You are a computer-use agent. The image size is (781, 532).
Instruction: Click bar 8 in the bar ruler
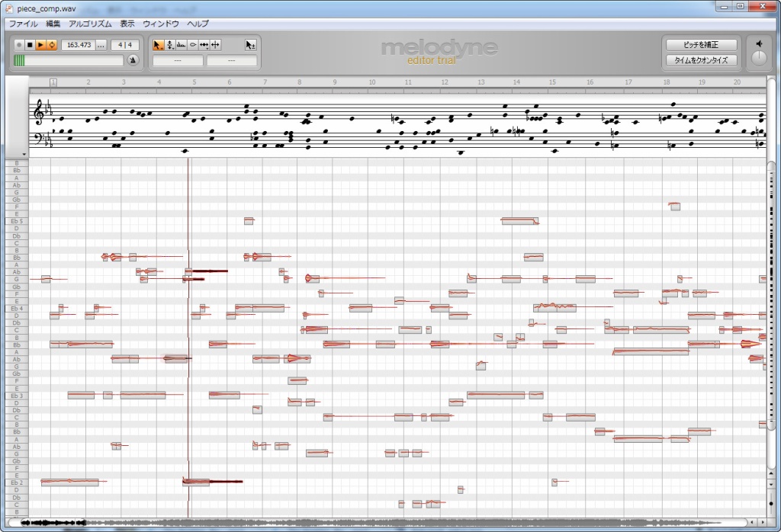coord(299,82)
